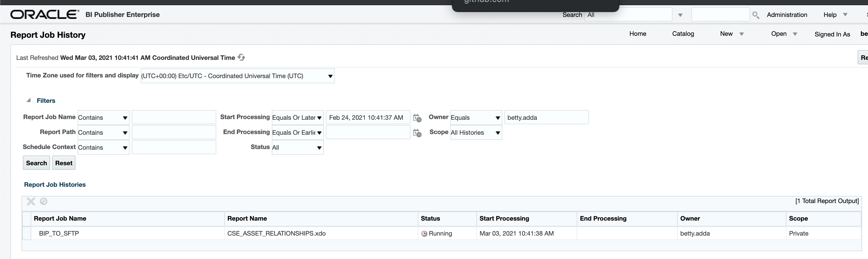Viewport: 868px width, 259px height.
Task: Click the magnifier search icon in header
Action: [x=756, y=15]
